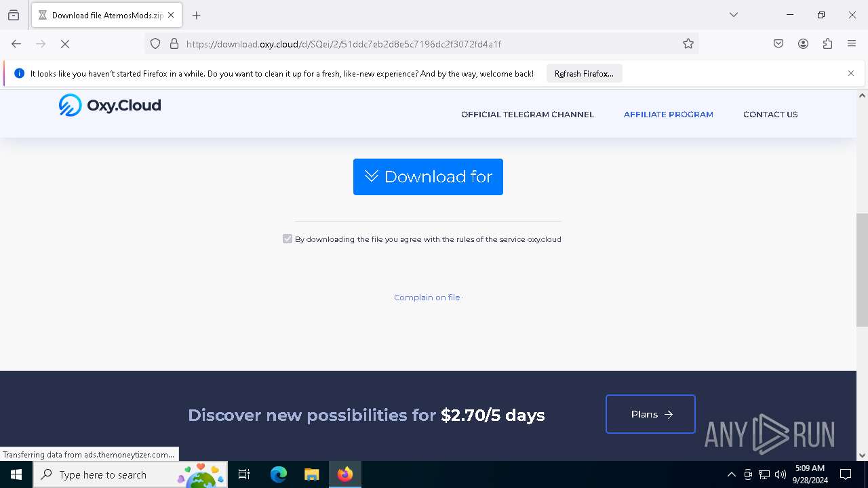868x488 pixels.
Task: Open Firefox View recent browsing icon
Action: click(14, 15)
